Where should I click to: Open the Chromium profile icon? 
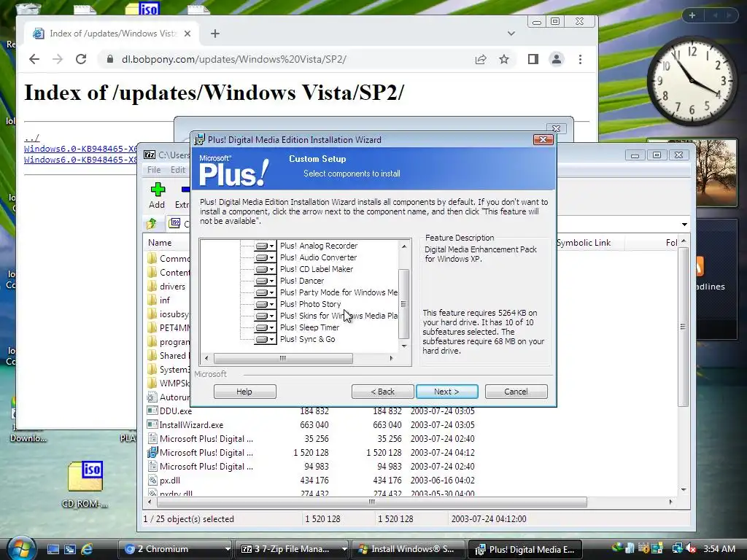point(557,60)
